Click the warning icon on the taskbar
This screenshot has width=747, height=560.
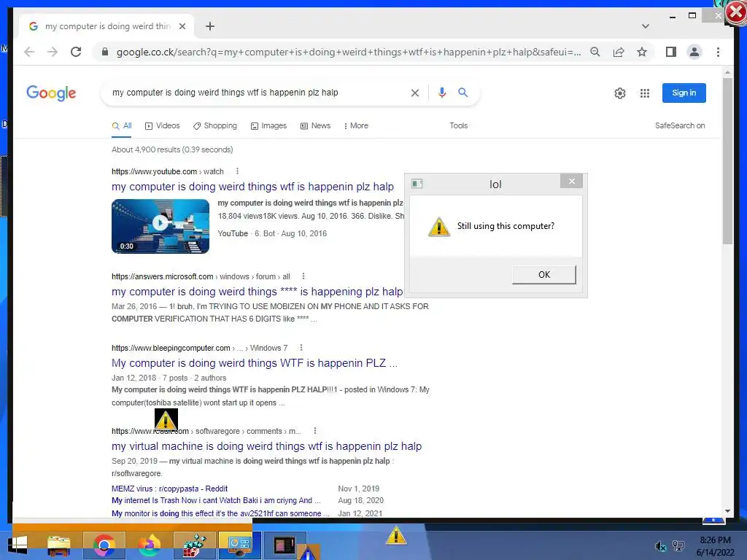coord(396,535)
